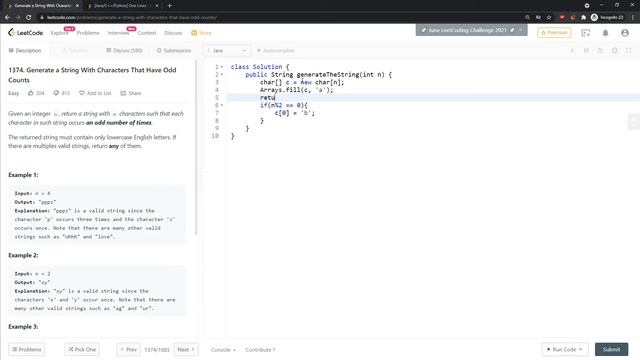Click the Easy difficulty label
640x360 pixels.
coord(13,93)
